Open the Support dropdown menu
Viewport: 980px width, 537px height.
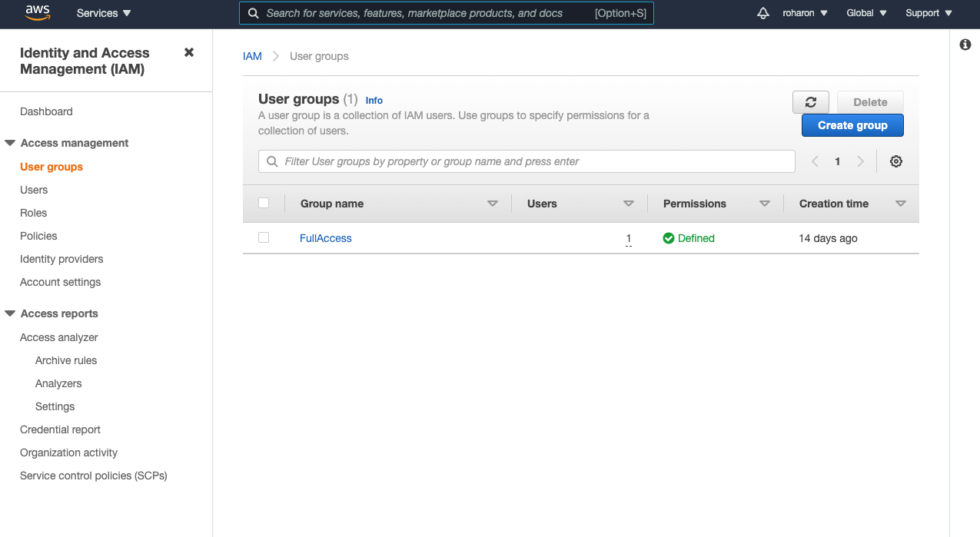[929, 13]
